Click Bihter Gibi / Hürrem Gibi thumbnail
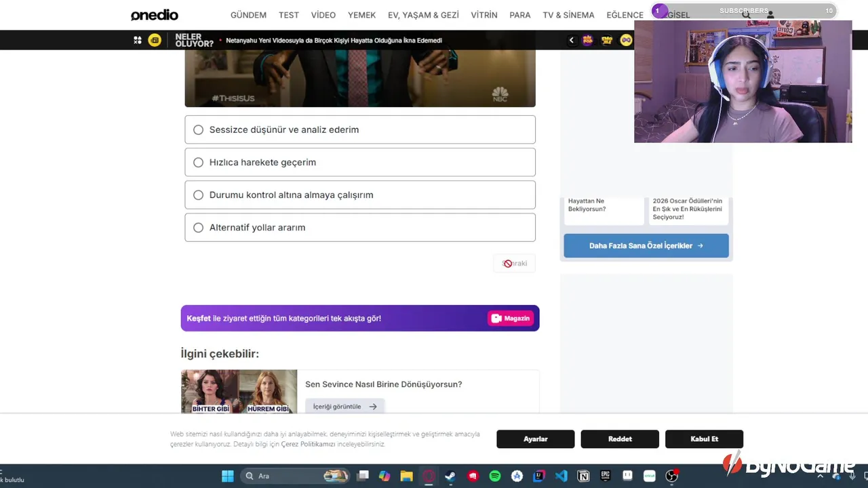Screen dimensions: 868x488 [239, 392]
